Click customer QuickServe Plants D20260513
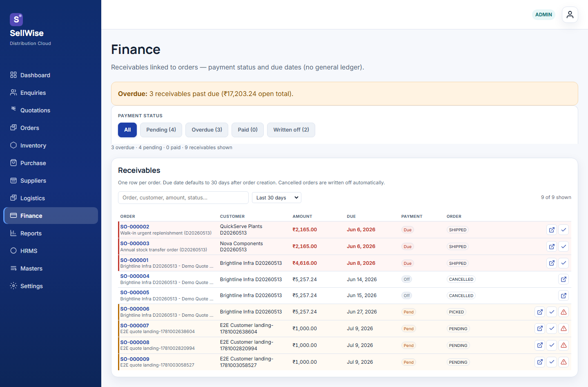This screenshot has height=387, width=588. pos(241,230)
